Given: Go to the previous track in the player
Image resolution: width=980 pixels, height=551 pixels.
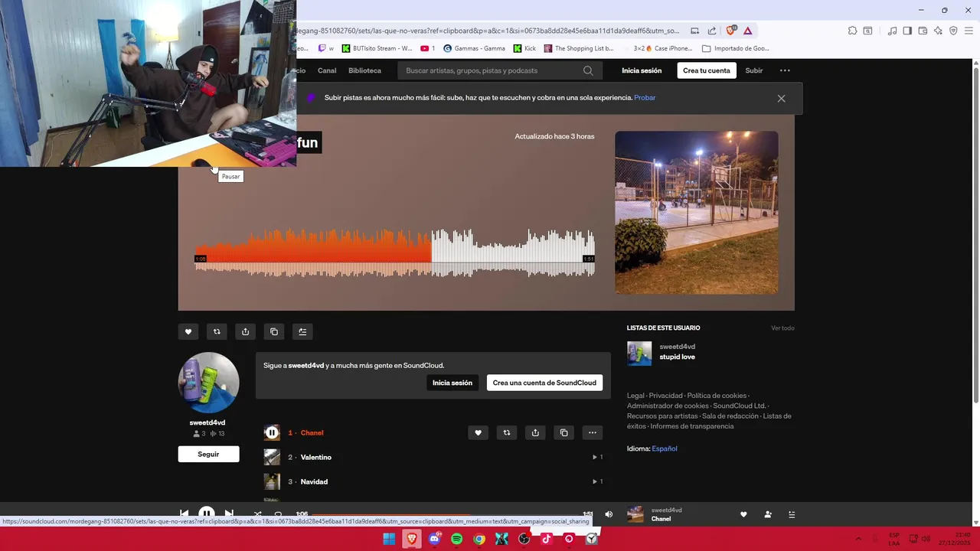Looking at the screenshot, I should pos(185,514).
